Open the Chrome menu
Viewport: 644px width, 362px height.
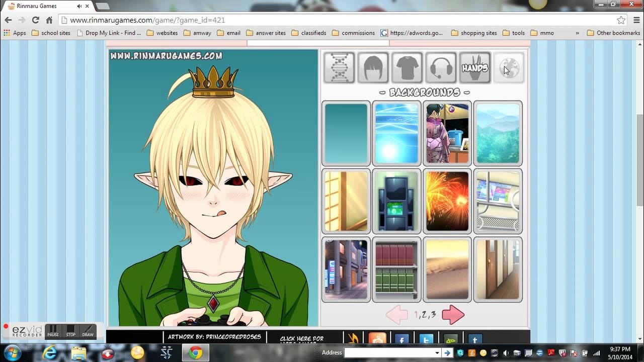635,20
